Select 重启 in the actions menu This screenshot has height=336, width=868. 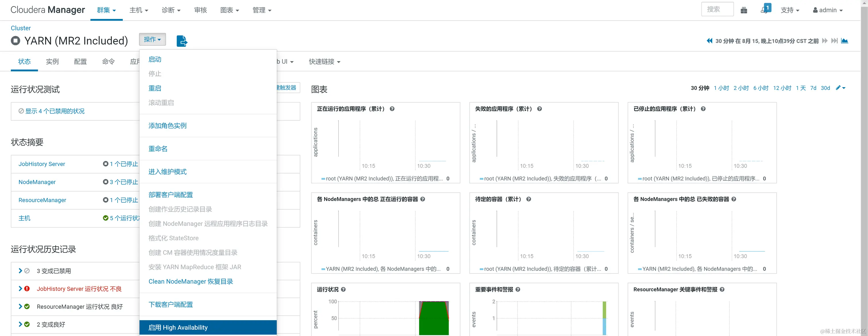coord(155,88)
